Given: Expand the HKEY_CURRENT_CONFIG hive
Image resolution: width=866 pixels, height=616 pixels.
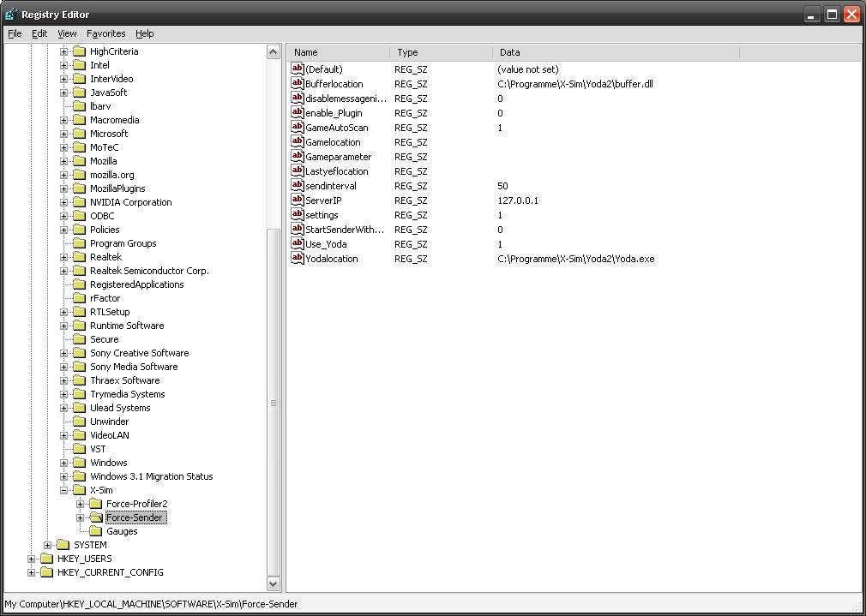Looking at the screenshot, I should [31, 572].
